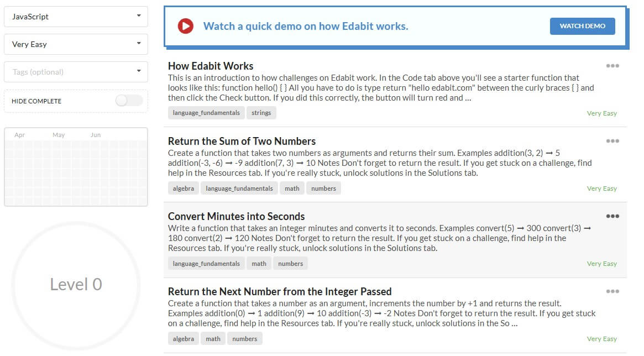Open options menu for How Edabit Works
Viewport: 644px width, 356px height.
[x=612, y=66]
